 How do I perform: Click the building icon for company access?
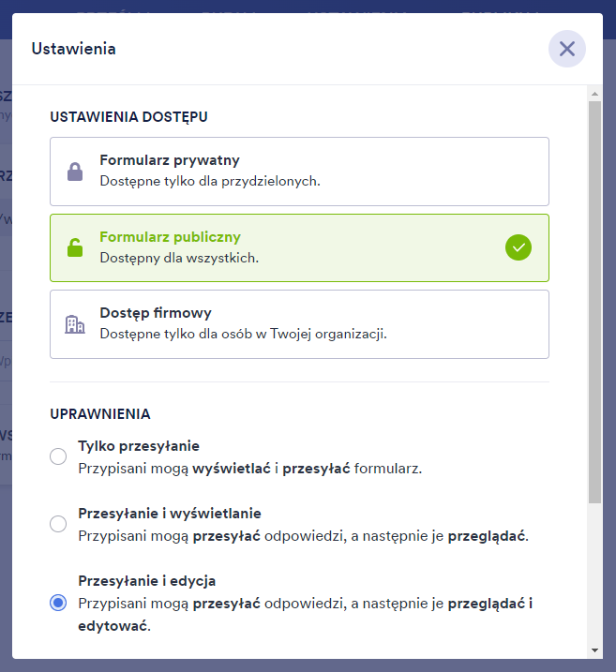click(x=74, y=324)
